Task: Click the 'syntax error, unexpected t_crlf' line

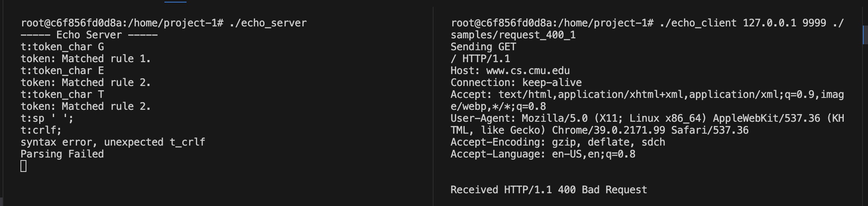Action: [113, 142]
